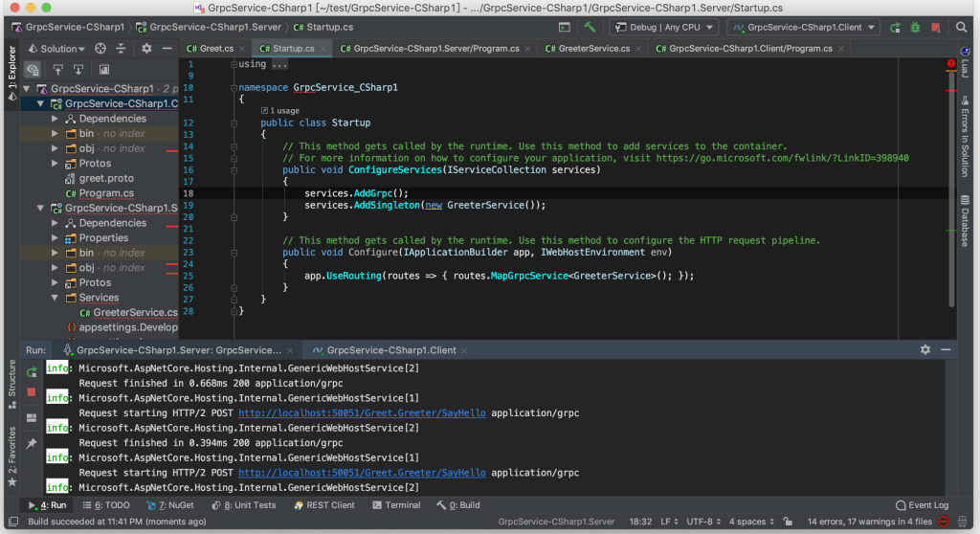Stop the server with Run panel red square
The width and height of the screenshot is (980, 534).
pos(32,392)
